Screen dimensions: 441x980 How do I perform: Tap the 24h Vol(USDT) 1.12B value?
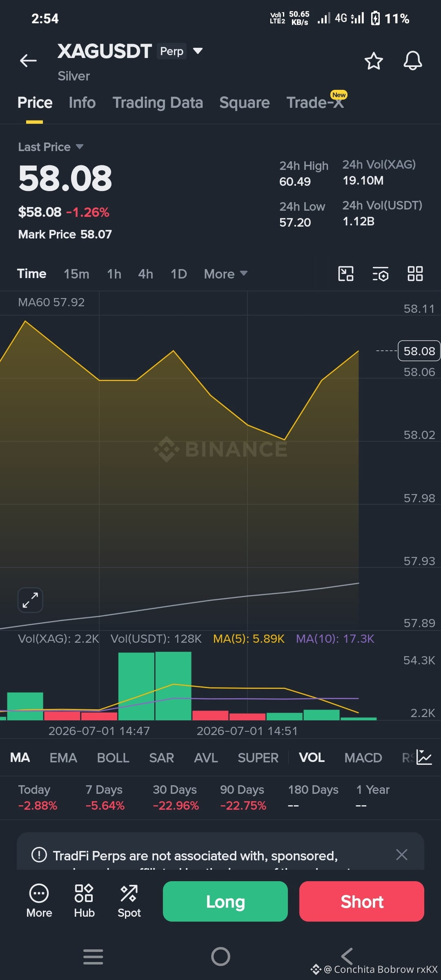pos(358,221)
